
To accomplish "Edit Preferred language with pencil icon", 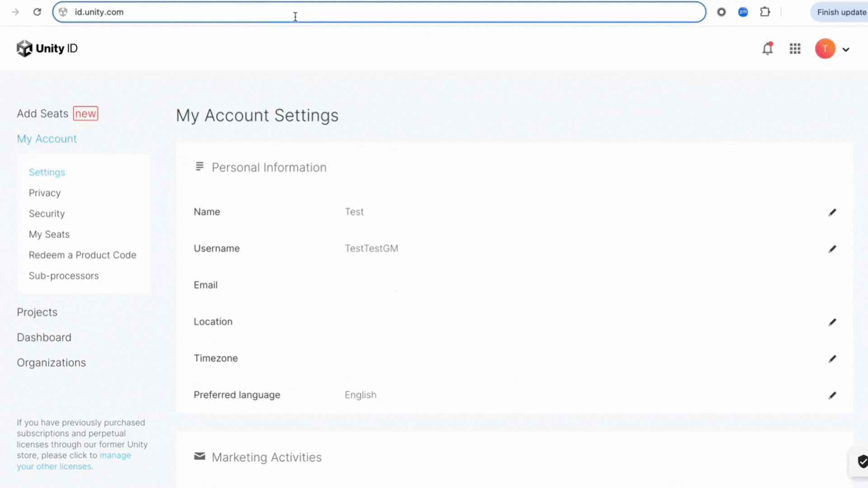I will click(832, 395).
